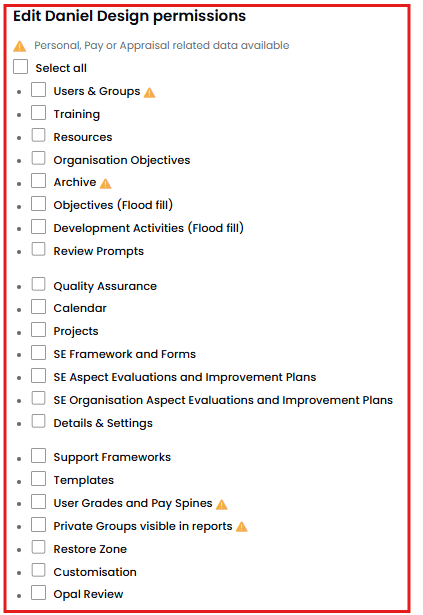This screenshot has height=615, width=423.
Task: Tick the Restore Zone checkbox
Action: (x=38, y=548)
